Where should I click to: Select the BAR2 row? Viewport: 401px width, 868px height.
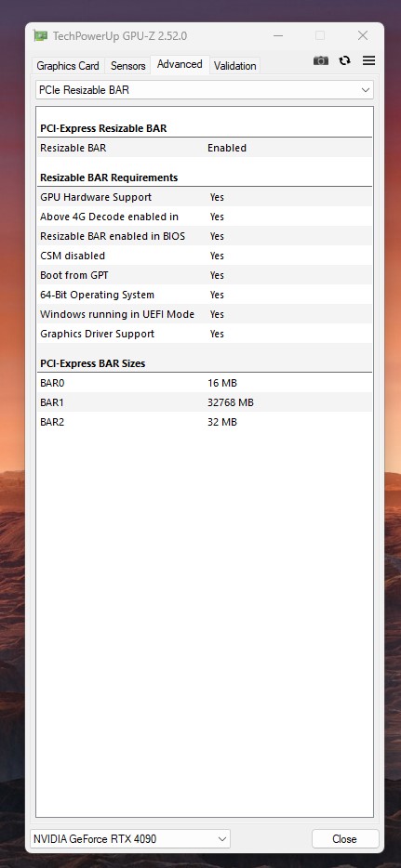click(x=205, y=422)
